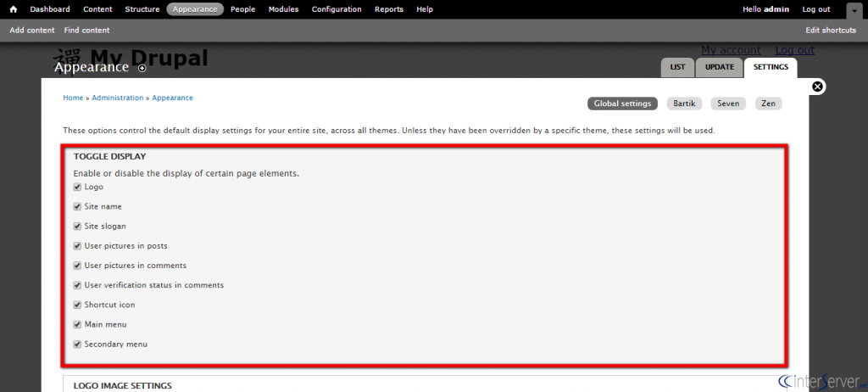Click the Administration breadcrumb link
This screenshot has width=868, height=392.
117,98
